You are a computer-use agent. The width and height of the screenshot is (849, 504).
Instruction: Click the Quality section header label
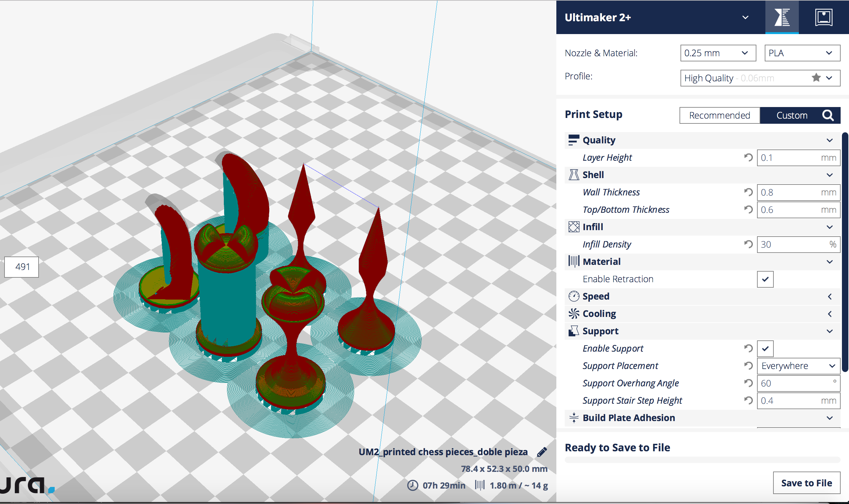click(599, 140)
